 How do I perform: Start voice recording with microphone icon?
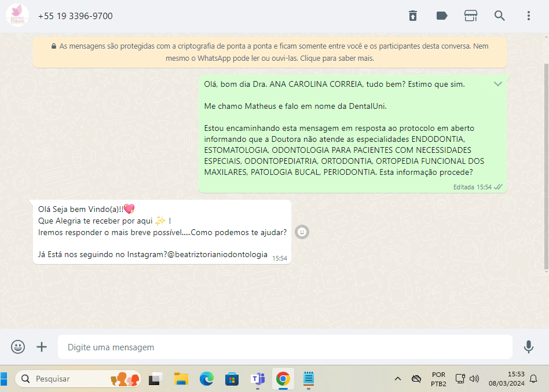(529, 347)
